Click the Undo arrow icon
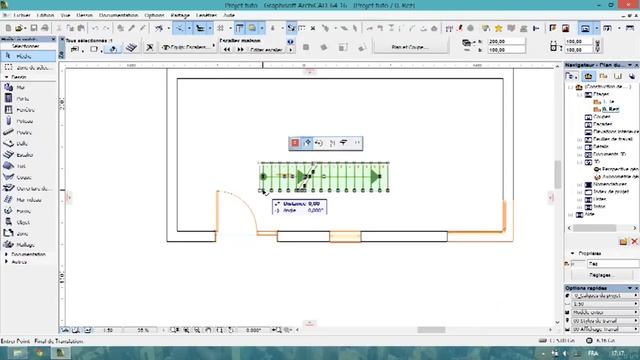Viewport: 640px width, 360px height. tap(95, 28)
